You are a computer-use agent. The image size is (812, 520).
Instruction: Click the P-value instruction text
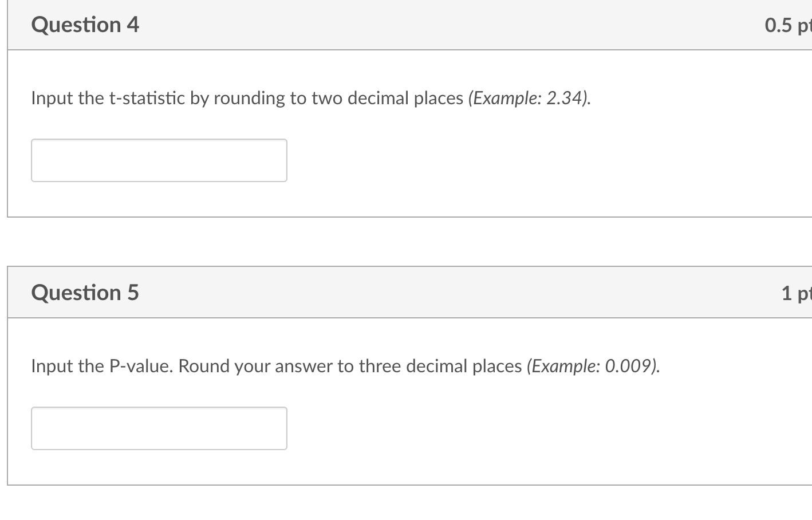258,365
